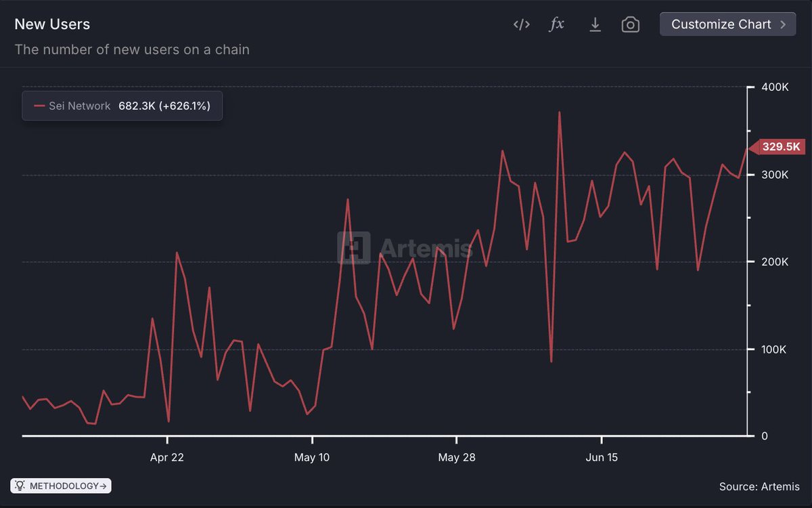Click the New Users chart title
The height and width of the screenshot is (508, 812).
click(x=52, y=24)
